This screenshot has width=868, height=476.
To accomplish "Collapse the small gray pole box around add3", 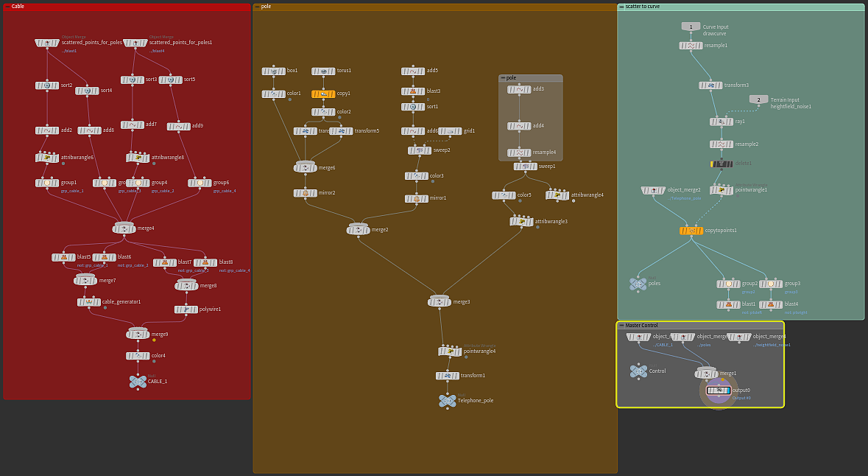I will tap(503, 78).
